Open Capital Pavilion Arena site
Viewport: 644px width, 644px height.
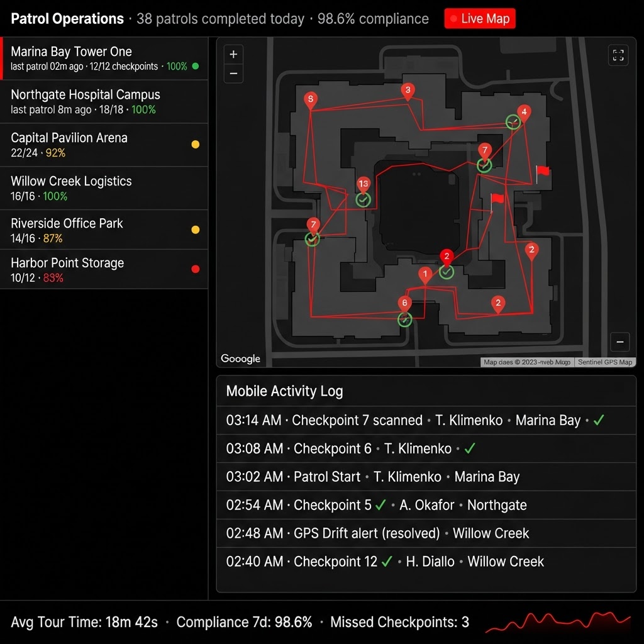coord(104,145)
